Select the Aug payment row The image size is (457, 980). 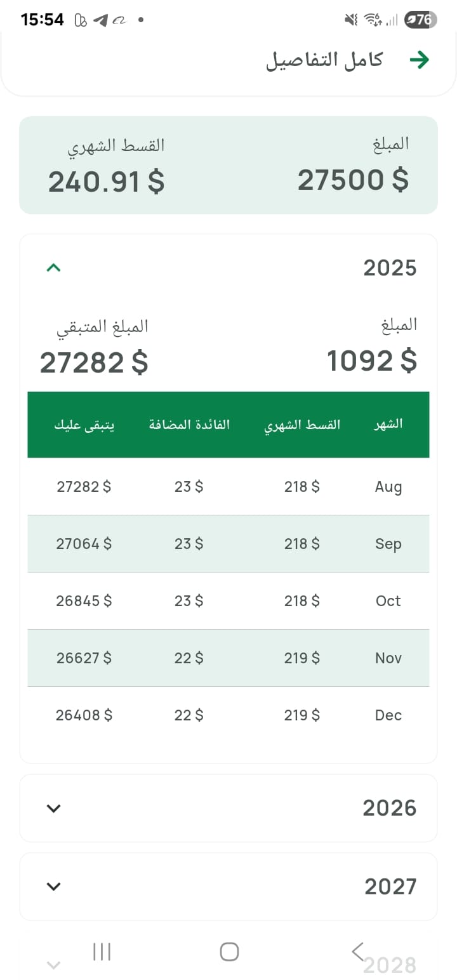tap(228, 487)
